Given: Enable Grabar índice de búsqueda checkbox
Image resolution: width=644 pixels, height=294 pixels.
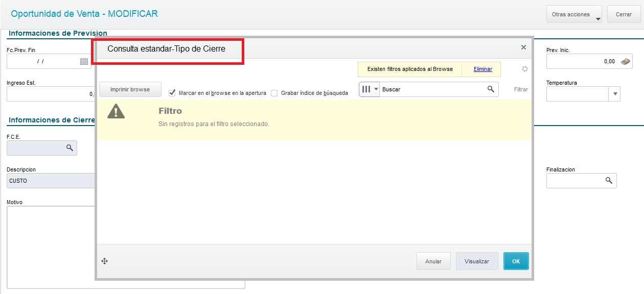Looking at the screenshot, I should [274, 93].
